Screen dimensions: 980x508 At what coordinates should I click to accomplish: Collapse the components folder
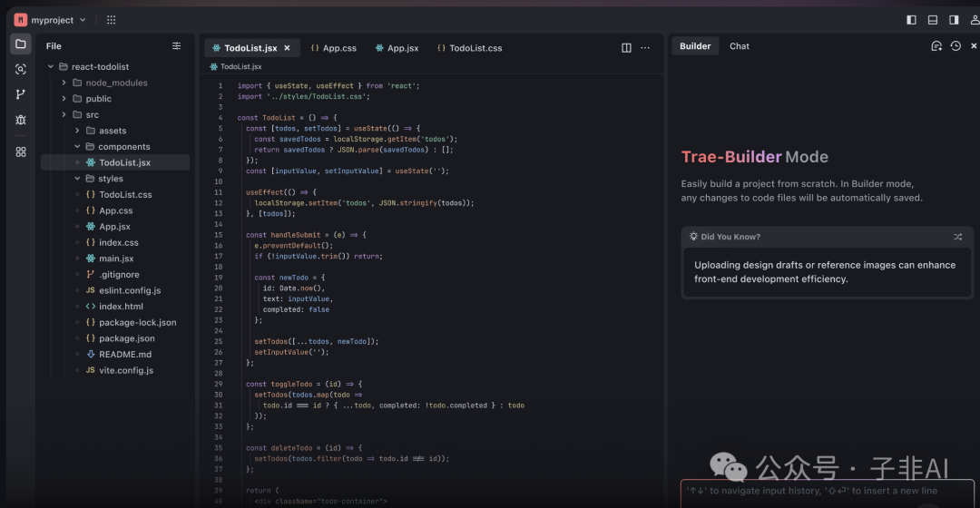tap(77, 146)
